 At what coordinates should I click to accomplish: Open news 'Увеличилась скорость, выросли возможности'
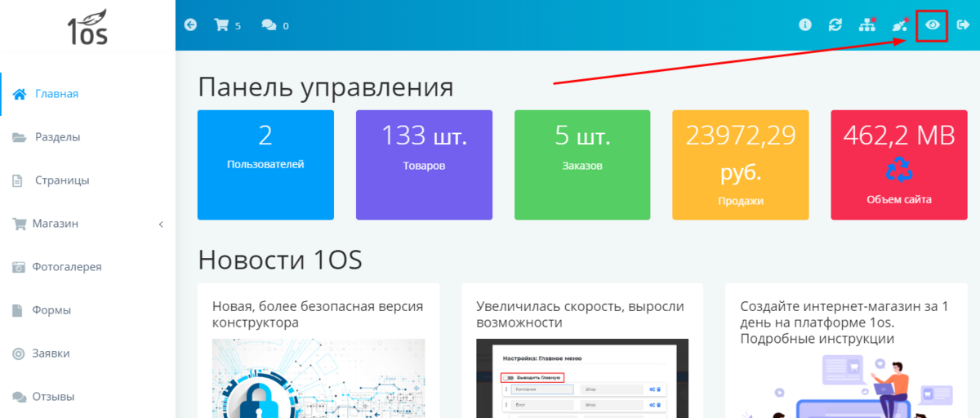(x=580, y=314)
